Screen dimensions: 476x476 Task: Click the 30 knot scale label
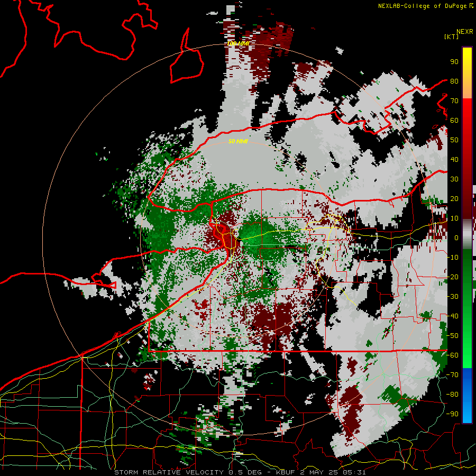click(x=454, y=179)
